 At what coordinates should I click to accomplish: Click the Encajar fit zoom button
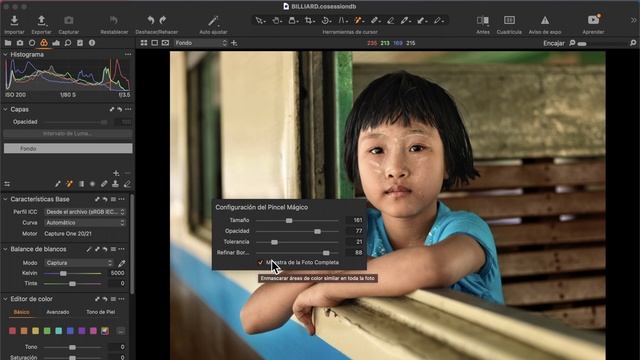[554, 43]
